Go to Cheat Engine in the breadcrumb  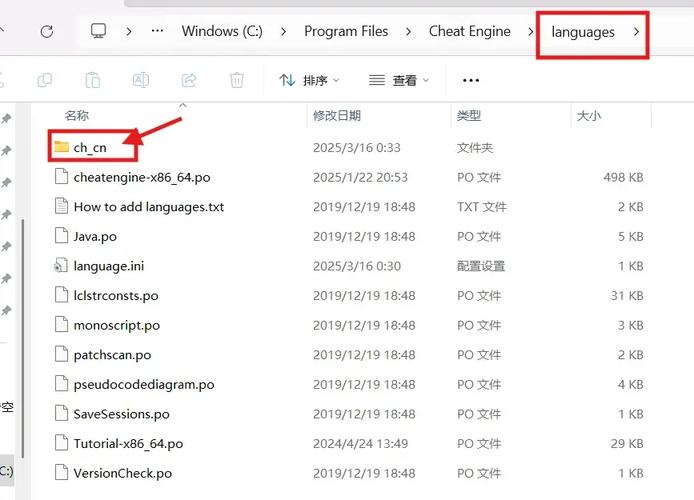[470, 31]
